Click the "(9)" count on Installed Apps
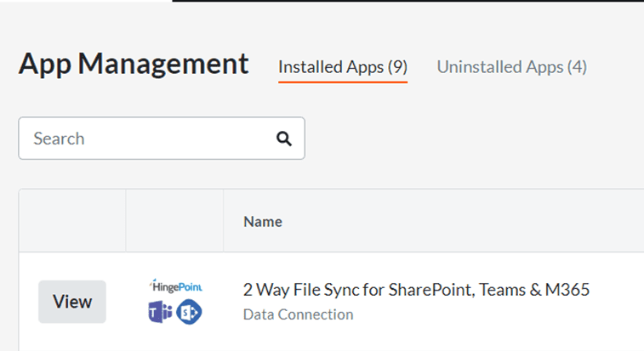This screenshot has height=351, width=644. coord(397,67)
